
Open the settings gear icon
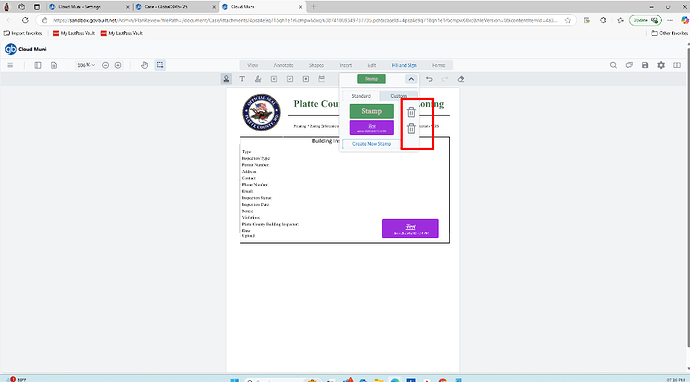[x=661, y=65]
